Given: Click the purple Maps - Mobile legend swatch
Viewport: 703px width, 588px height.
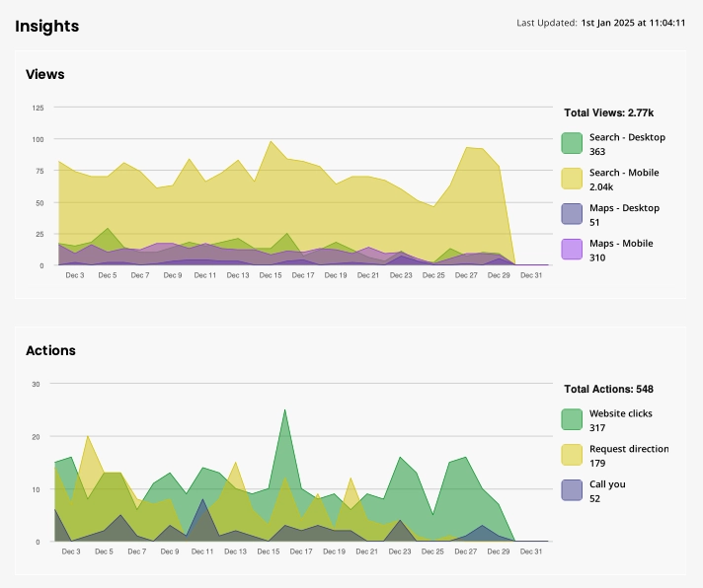Looking at the screenshot, I should 572,250.
